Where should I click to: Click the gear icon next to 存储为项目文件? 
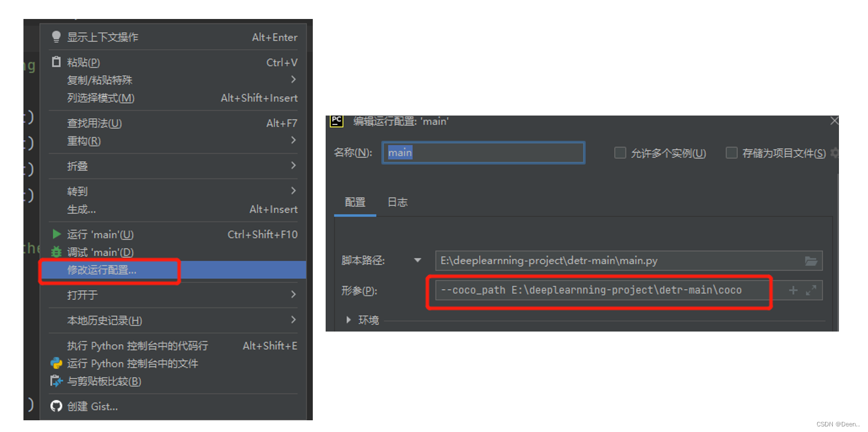pyautogui.click(x=834, y=152)
